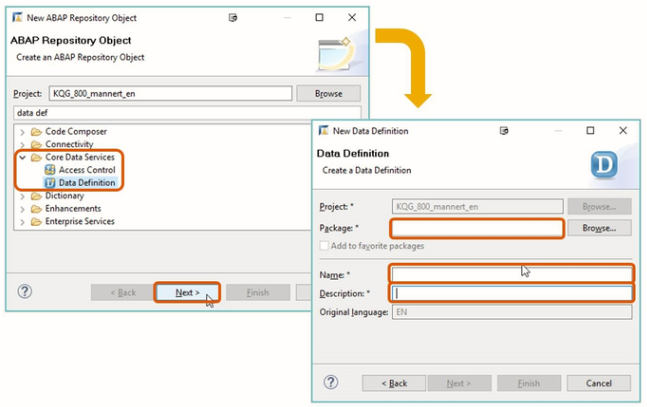Expand the Enhancements tree node
The width and height of the screenshot is (647, 407).
[22, 209]
